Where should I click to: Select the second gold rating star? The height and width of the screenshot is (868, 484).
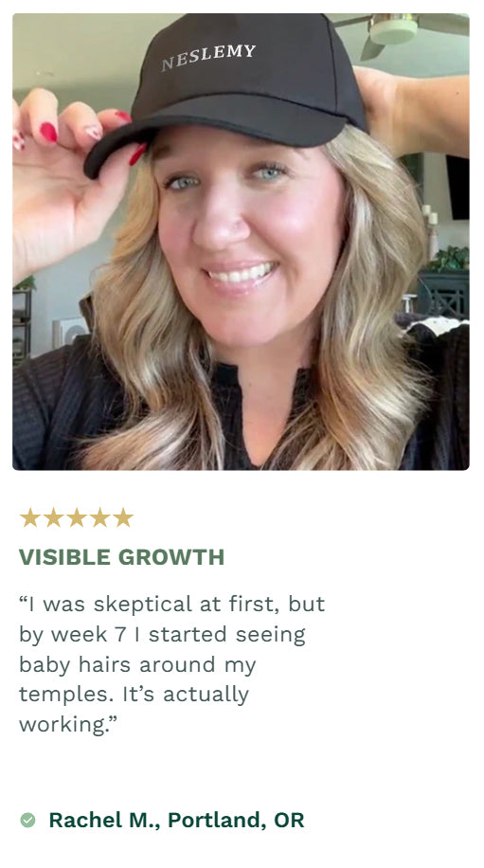(x=53, y=517)
